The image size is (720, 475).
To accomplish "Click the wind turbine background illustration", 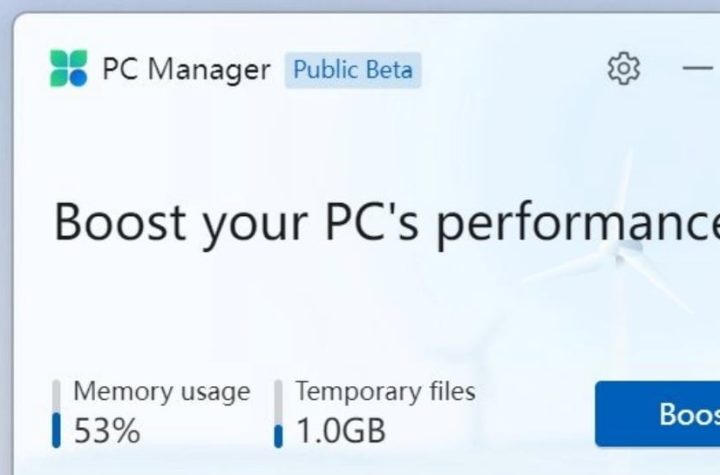I will coord(622,255).
